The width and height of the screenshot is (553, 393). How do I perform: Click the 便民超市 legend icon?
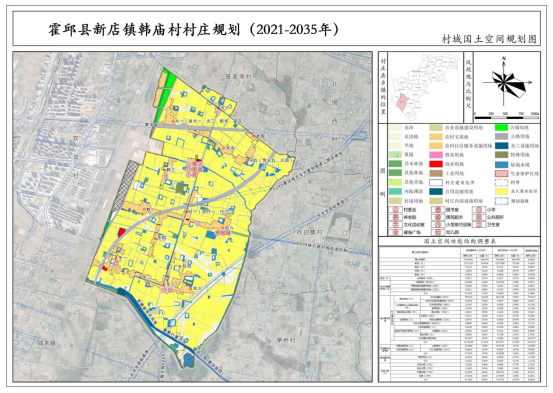[x=438, y=217]
